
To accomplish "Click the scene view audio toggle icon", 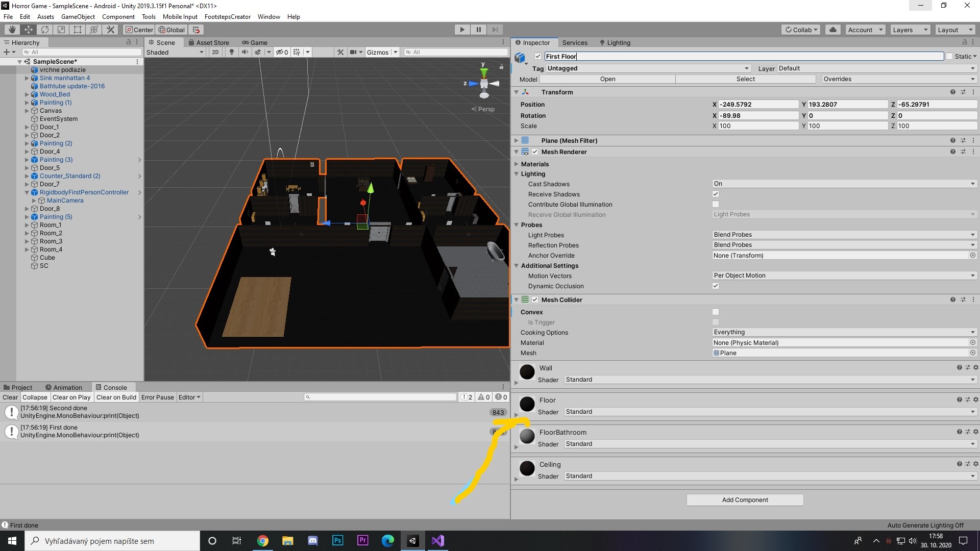I will (246, 52).
